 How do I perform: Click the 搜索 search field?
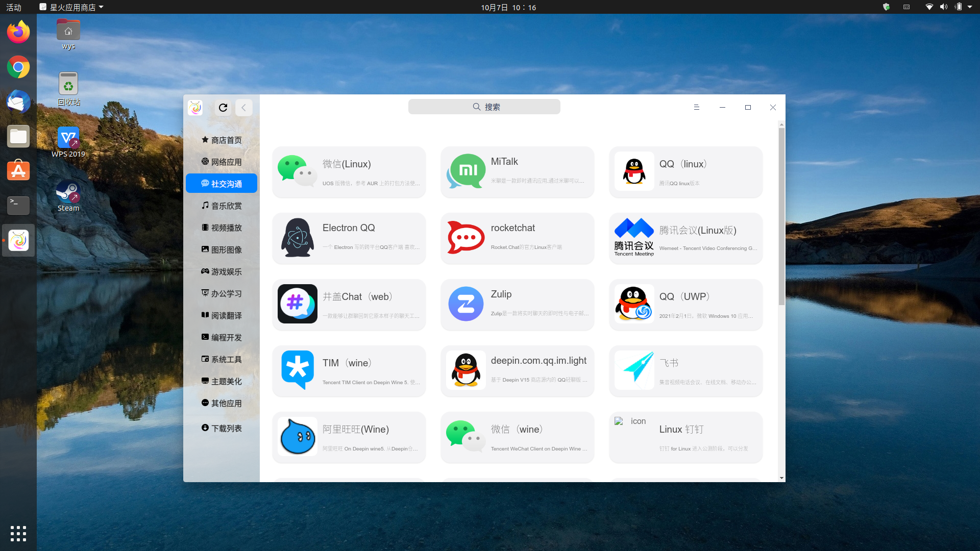tap(484, 107)
